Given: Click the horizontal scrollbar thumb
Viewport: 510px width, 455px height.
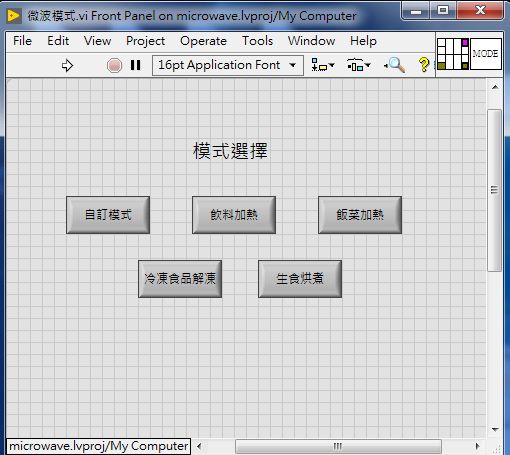Looking at the screenshot, I should point(338,446).
